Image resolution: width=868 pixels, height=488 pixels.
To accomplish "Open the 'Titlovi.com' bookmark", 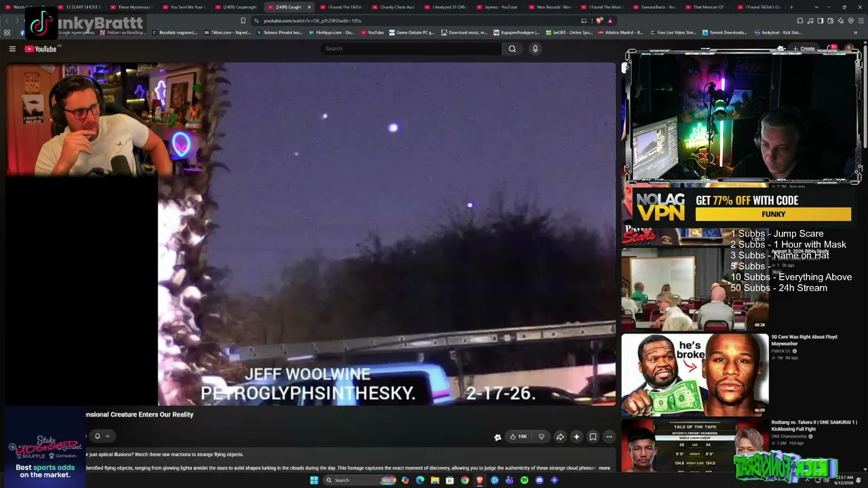I will pyautogui.click(x=227, y=33).
